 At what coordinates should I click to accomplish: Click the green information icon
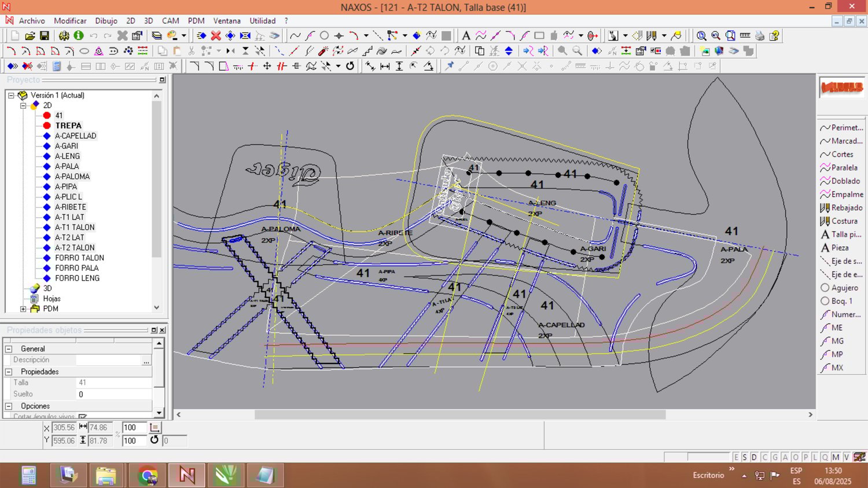79,36
